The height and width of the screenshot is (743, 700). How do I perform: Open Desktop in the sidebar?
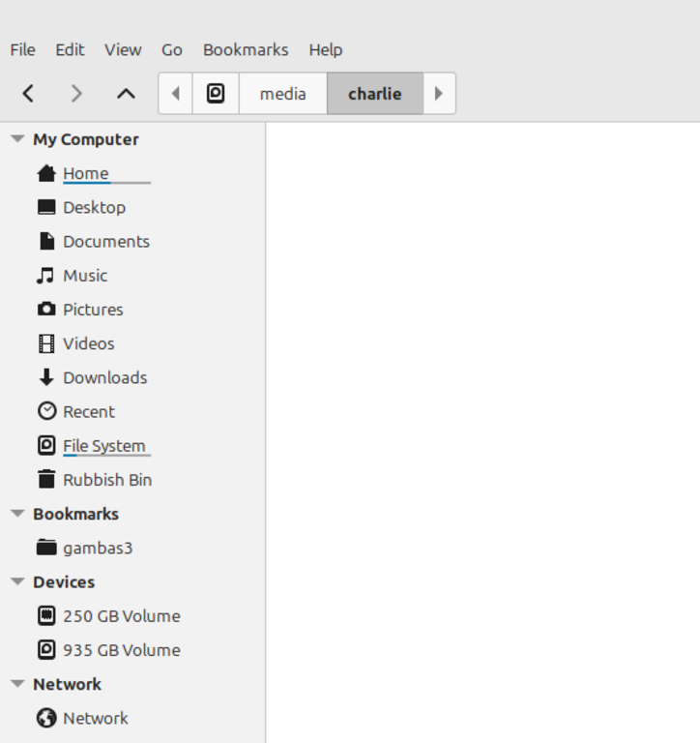coord(94,208)
